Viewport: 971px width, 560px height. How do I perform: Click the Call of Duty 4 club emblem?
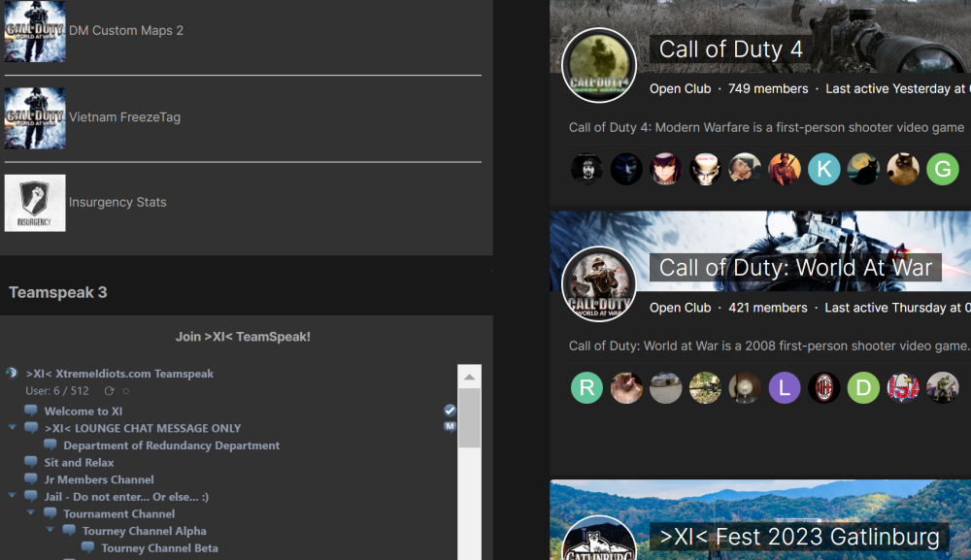pos(598,65)
